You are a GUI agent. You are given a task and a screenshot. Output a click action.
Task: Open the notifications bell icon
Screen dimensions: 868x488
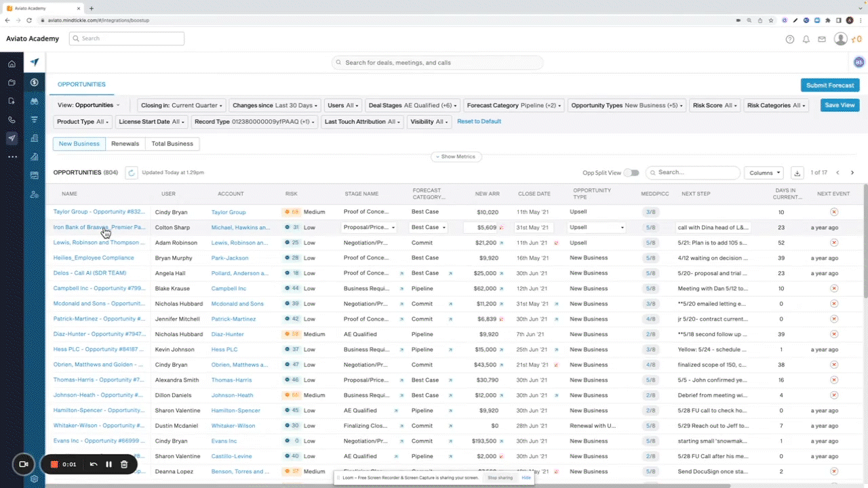coord(806,39)
